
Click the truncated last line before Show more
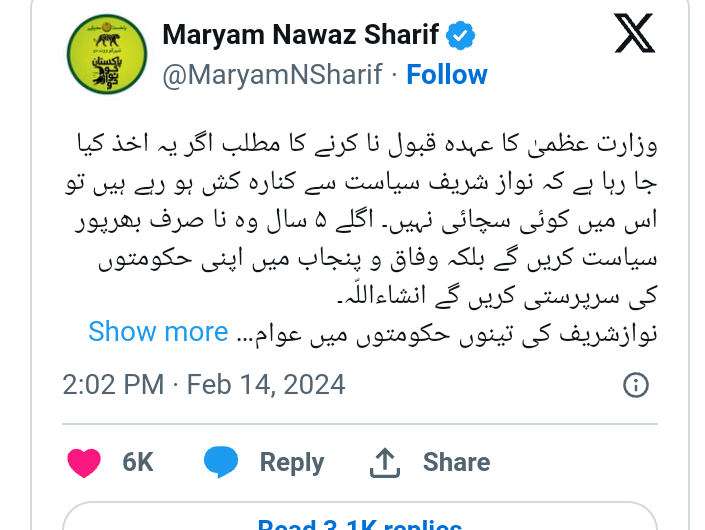[x=447, y=334]
